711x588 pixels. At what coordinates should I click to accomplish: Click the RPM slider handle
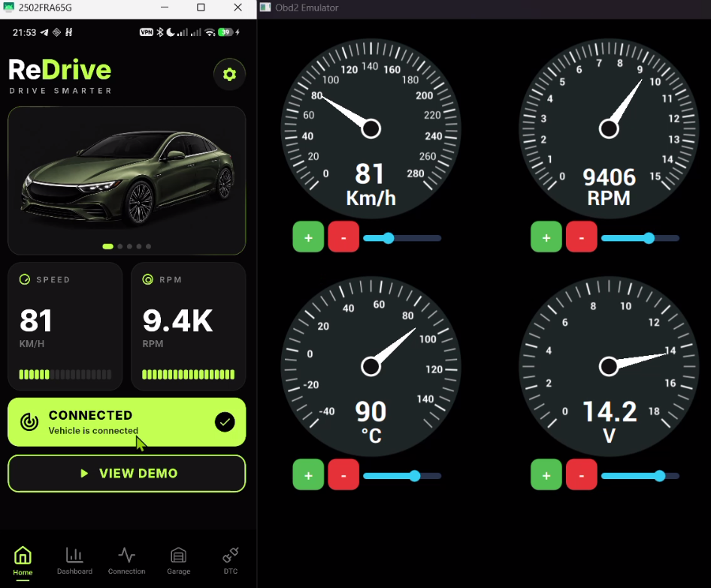point(649,238)
